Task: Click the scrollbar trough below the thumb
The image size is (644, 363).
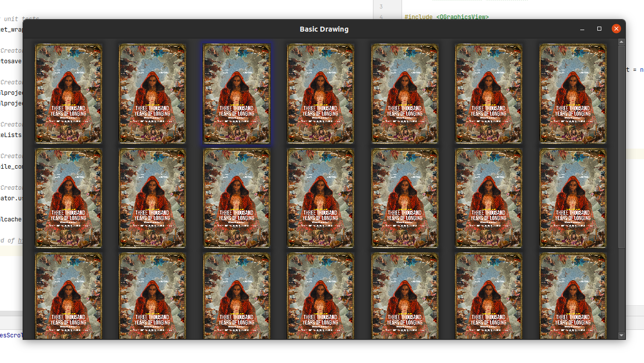Action: [621, 289]
